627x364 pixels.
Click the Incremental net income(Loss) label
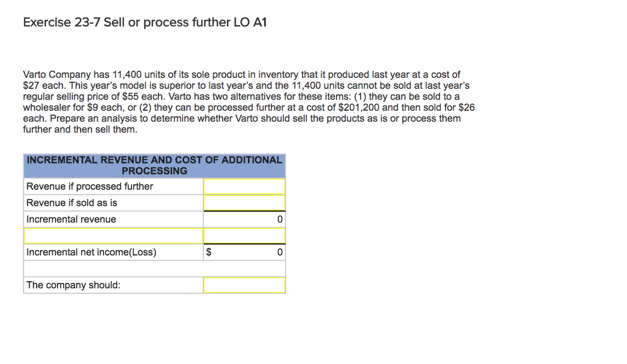pyautogui.click(x=91, y=252)
